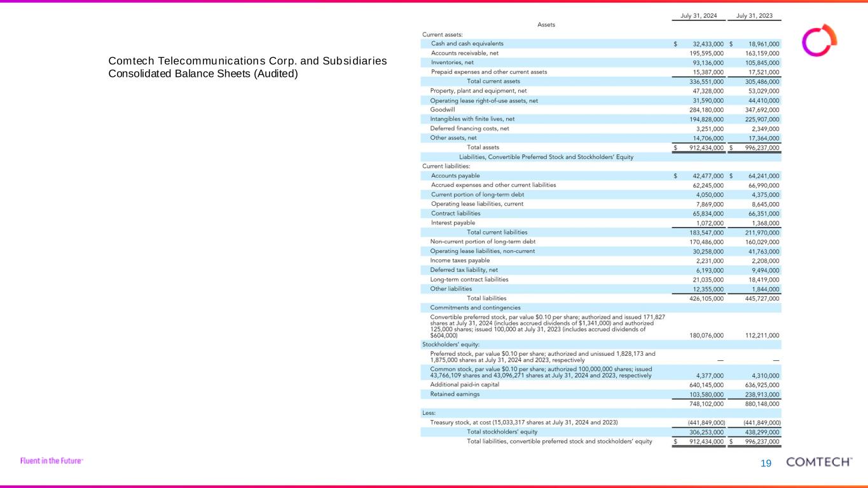The image size is (868, 488).
Task: Click the slide page number 19
Action: (766, 463)
